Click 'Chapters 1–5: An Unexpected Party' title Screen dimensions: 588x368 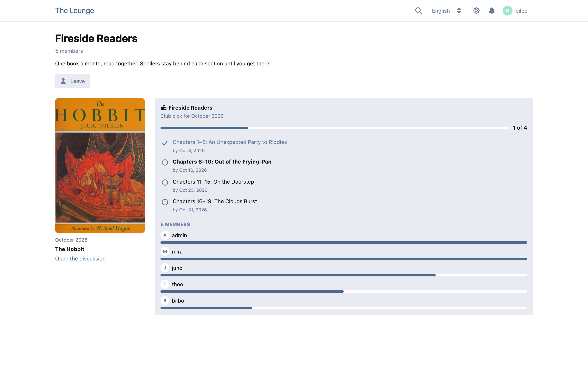(x=230, y=142)
